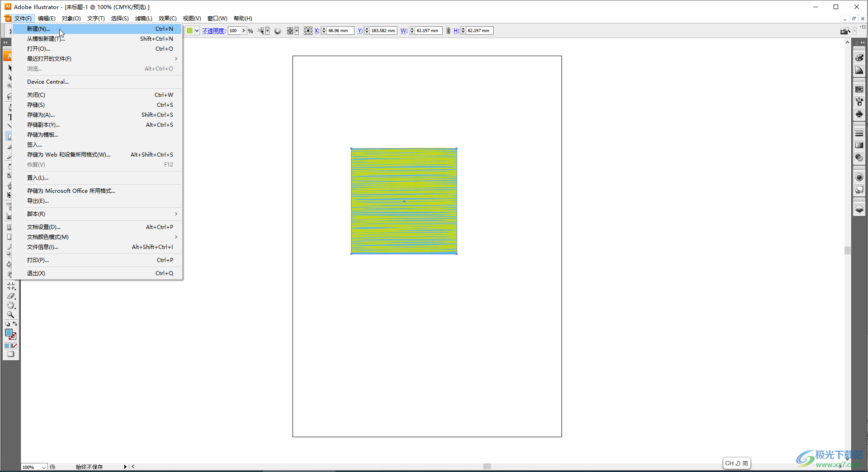Click the X position link label
Image resolution: width=868 pixels, height=472 pixels.
point(317,31)
